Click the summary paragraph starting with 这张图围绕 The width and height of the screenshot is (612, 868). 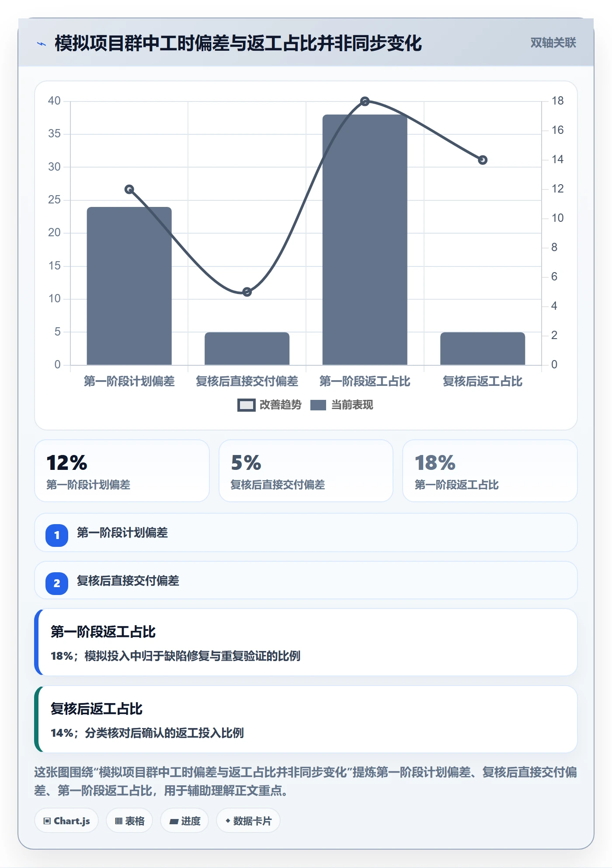pos(306,781)
